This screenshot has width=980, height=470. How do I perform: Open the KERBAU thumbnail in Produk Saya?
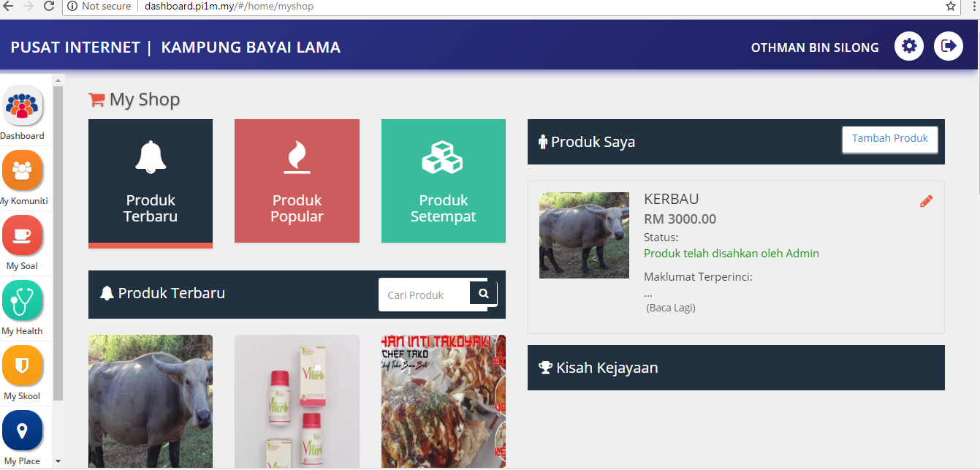pyautogui.click(x=584, y=235)
